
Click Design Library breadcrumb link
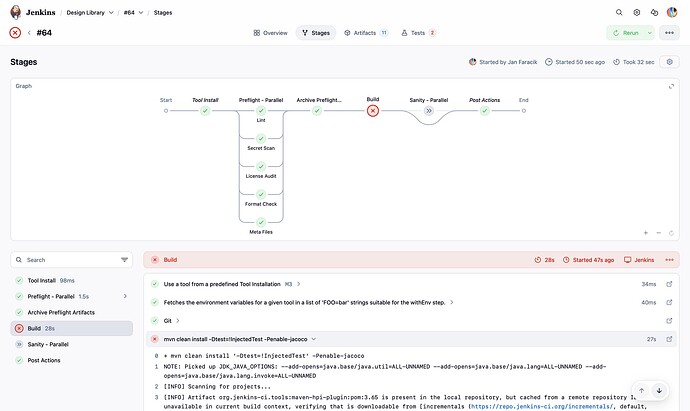(x=85, y=13)
